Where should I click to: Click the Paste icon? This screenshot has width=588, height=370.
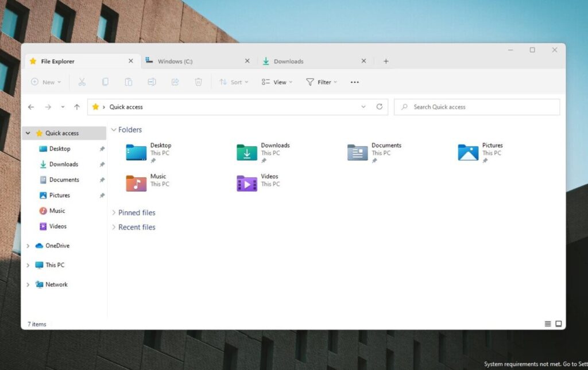[x=128, y=82]
